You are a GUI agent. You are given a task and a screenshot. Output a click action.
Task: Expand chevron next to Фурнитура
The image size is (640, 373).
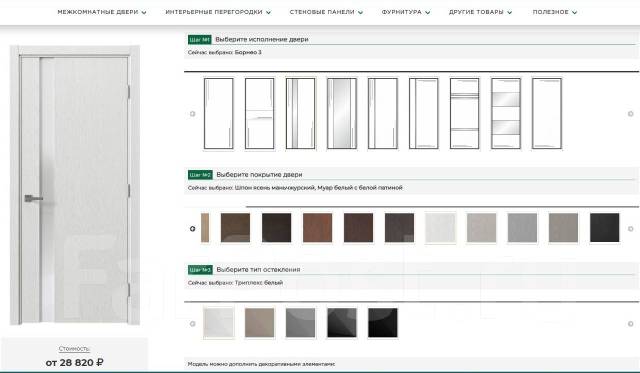[x=427, y=13]
